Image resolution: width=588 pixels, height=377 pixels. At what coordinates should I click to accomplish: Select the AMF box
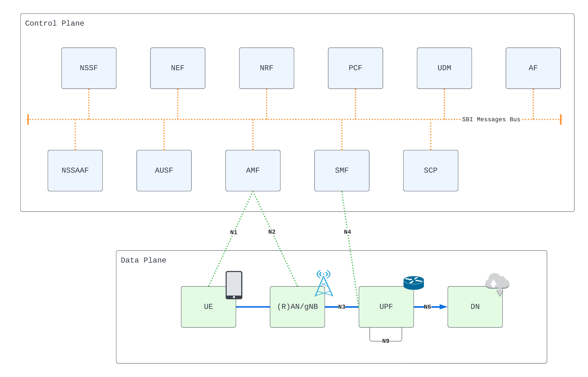[x=253, y=170]
